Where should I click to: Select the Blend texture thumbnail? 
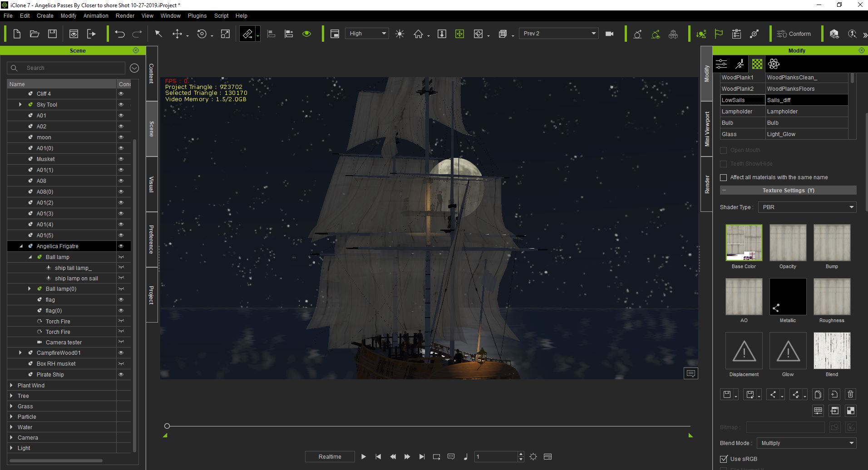pyautogui.click(x=832, y=351)
